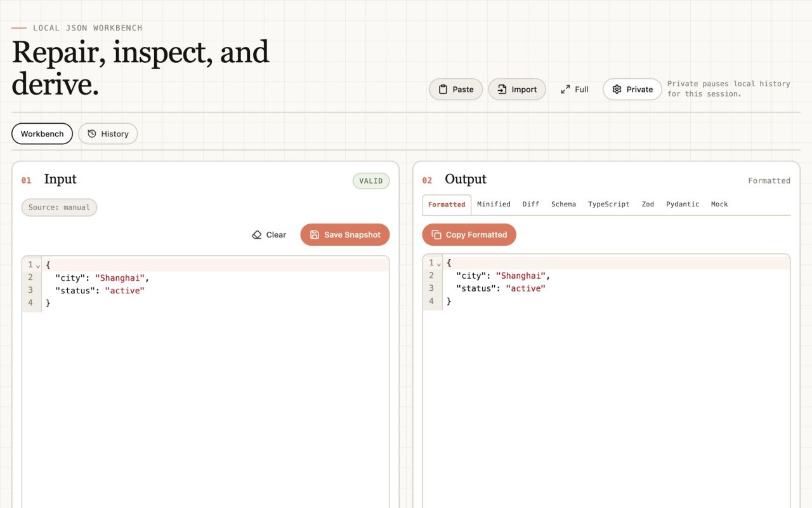
Task: Open the Zod tab
Action: click(x=648, y=204)
